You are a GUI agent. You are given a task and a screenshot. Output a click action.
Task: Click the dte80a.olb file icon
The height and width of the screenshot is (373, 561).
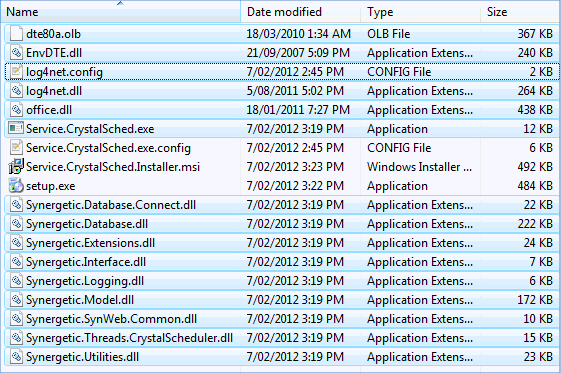coord(16,34)
